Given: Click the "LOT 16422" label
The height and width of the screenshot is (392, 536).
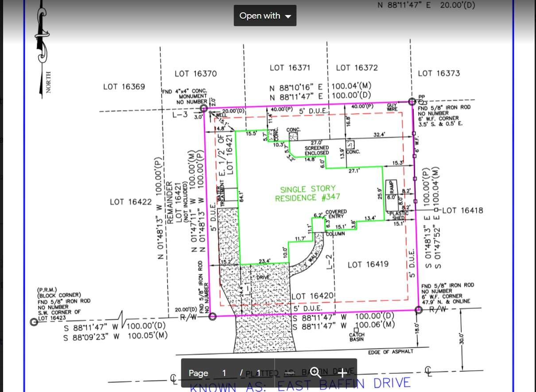Looking at the screenshot, I should (x=130, y=202).
